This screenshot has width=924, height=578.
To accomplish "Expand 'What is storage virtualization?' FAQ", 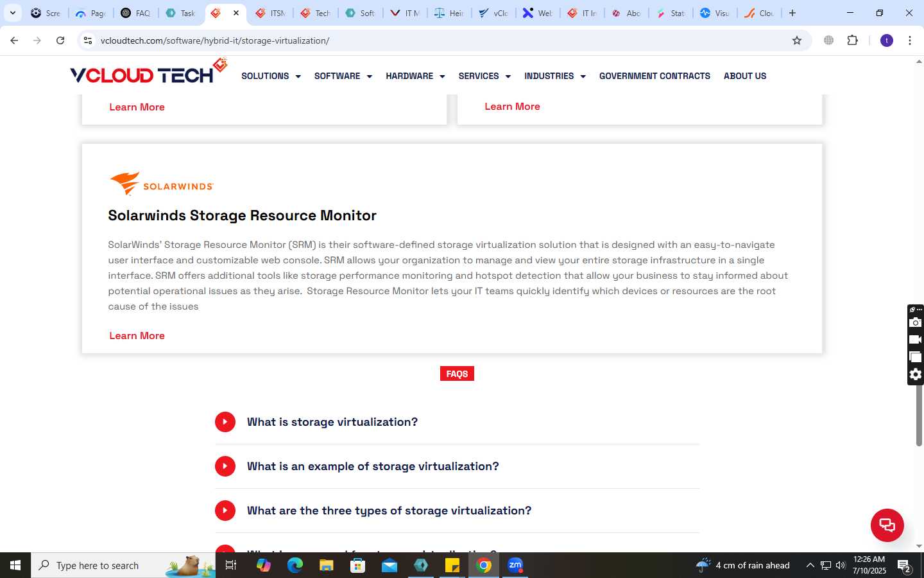I will point(457,422).
